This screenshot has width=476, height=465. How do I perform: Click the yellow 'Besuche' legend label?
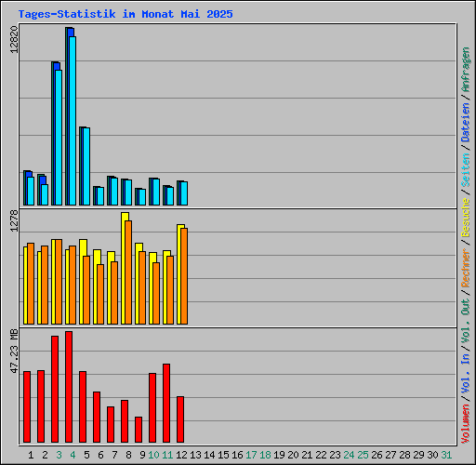pyautogui.click(x=466, y=218)
